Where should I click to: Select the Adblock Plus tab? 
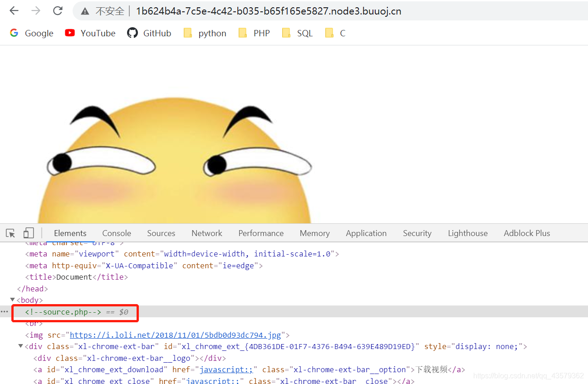pos(527,233)
